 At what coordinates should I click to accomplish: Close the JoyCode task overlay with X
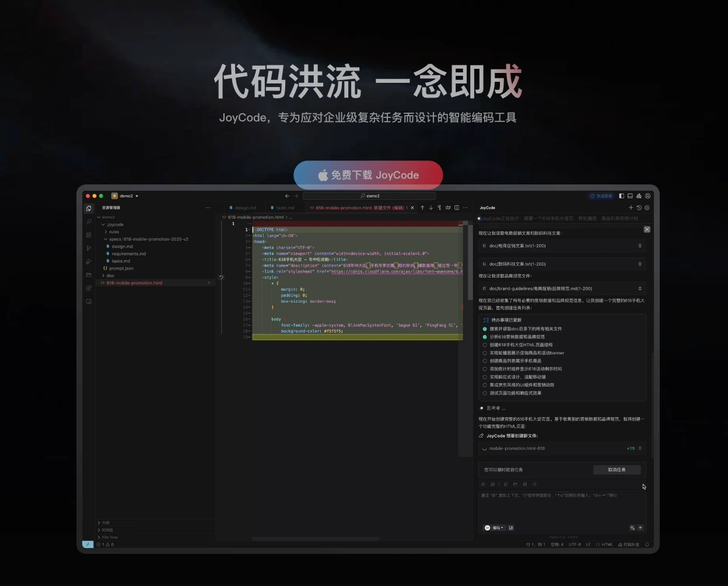coord(647,229)
